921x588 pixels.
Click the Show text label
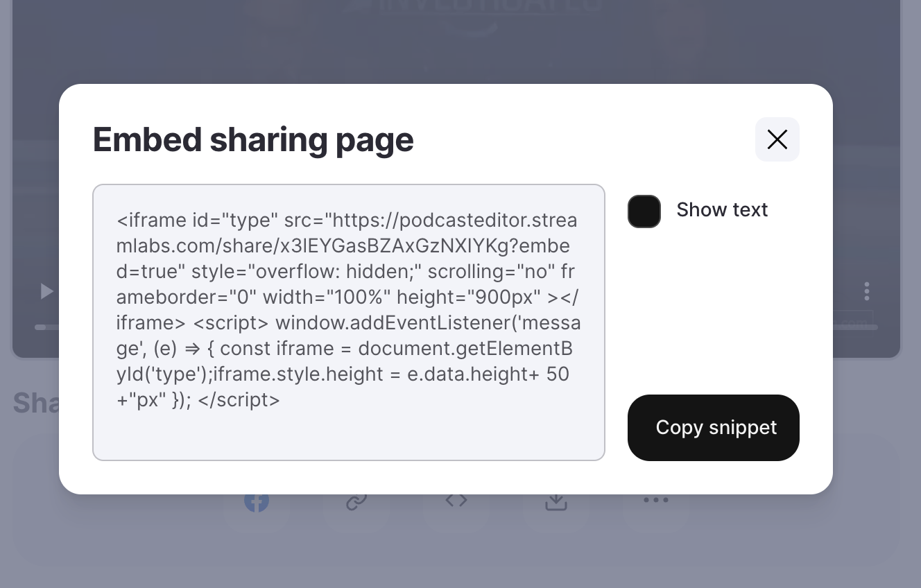pyautogui.click(x=722, y=210)
